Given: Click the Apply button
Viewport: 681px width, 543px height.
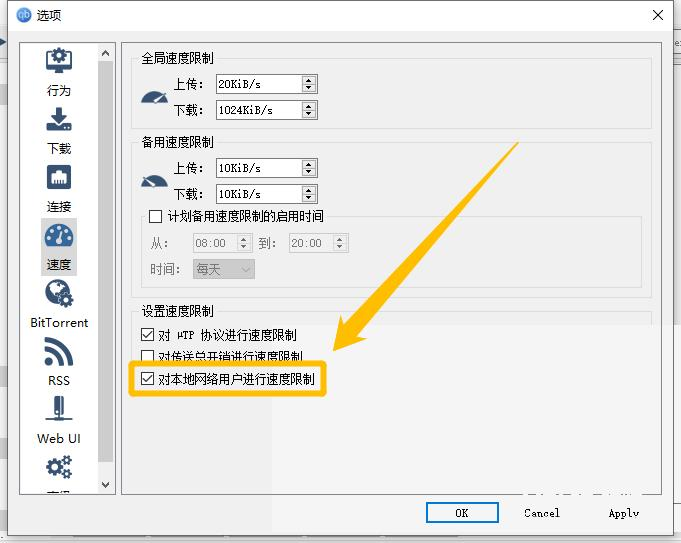Looking at the screenshot, I should pos(624,513).
